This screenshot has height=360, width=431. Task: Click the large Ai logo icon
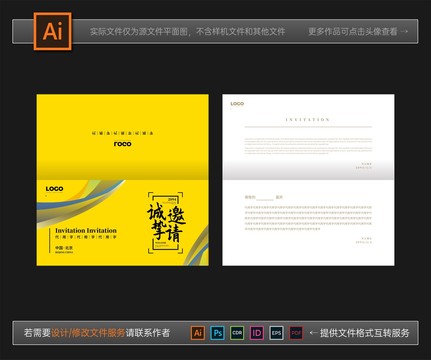(53, 31)
